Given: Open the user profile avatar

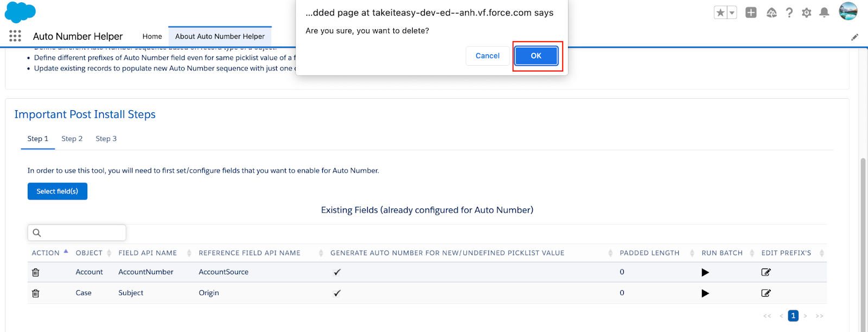Looking at the screenshot, I should pyautogui.click(x=848, y=11).
